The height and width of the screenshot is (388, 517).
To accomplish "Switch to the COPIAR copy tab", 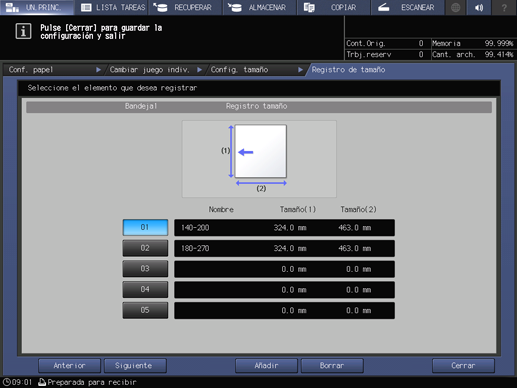I will click(334, 7).
